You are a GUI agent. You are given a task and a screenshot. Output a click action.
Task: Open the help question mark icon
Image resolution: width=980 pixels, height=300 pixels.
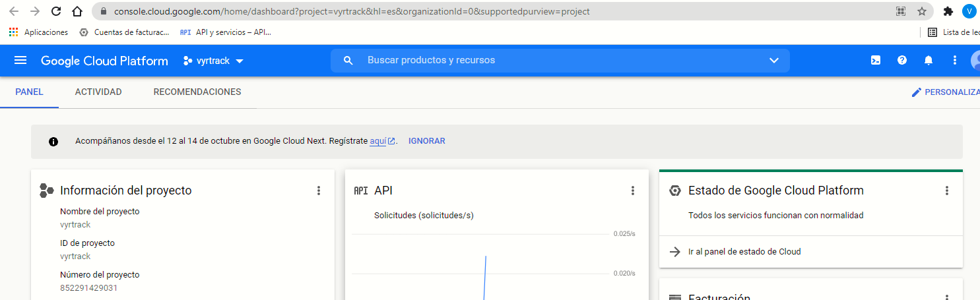click(x=902, y=61)
